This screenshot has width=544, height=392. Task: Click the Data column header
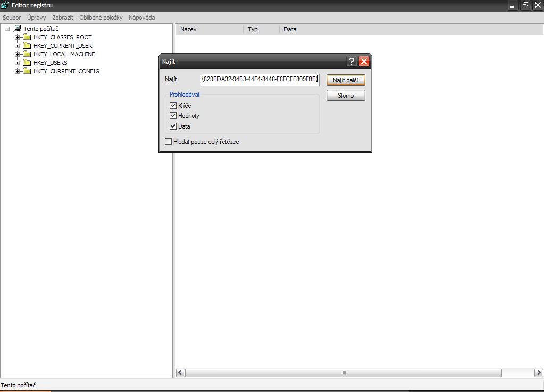pos(411,29)
